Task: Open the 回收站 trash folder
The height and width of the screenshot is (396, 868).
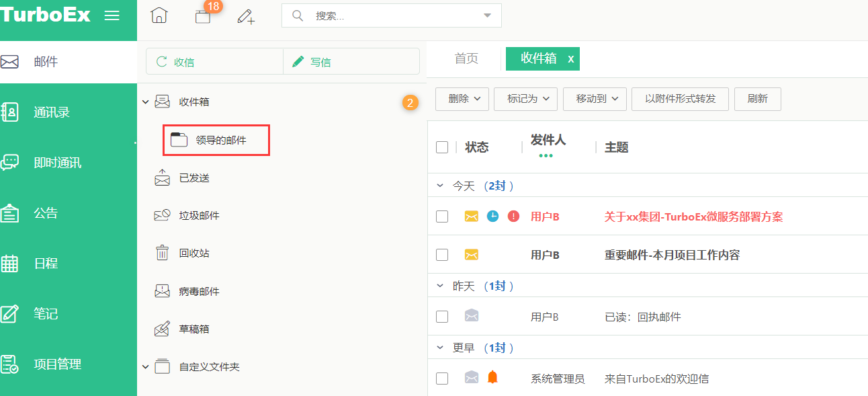Action: (x=194, y=253)
